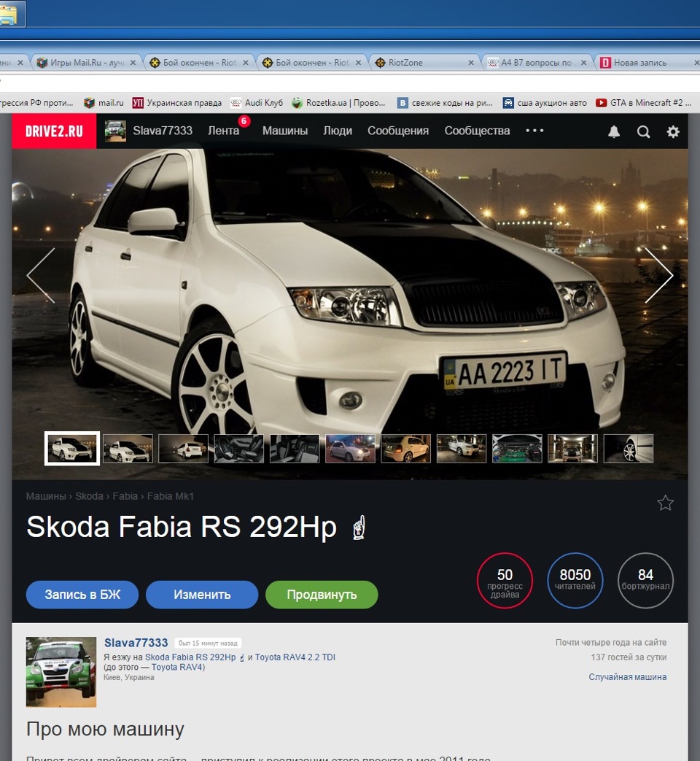Open the Сообщения menu item
The image size is (700, 761).
coord(398,131)
